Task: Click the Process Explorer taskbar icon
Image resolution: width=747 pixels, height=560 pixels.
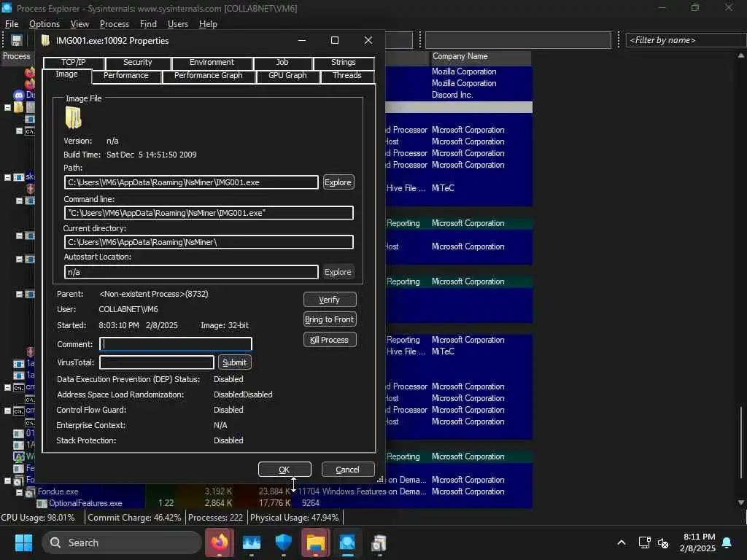Action: coord(347,542)
